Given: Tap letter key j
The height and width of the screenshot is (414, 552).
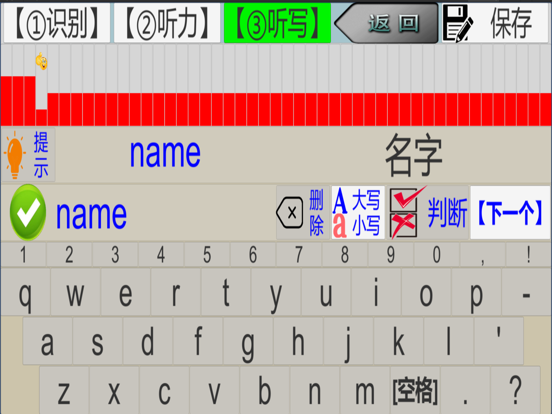Looking at the screenshot, I should pyautogui.click(x=348, y=341).
